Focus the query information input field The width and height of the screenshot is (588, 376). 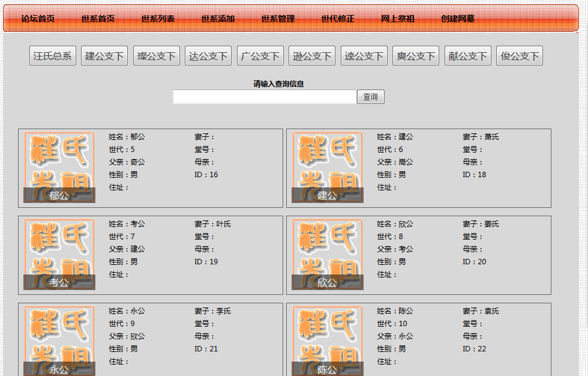265,97
